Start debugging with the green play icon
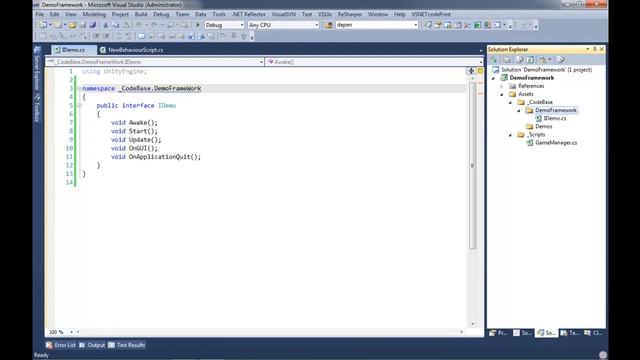This screenshot has height=360, width=640. point(198,25)
